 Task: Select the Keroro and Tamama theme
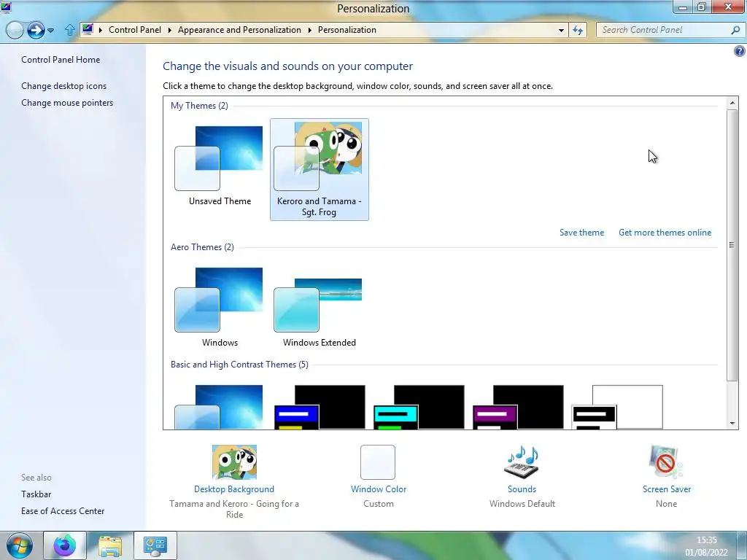click(x=320, y=169)
